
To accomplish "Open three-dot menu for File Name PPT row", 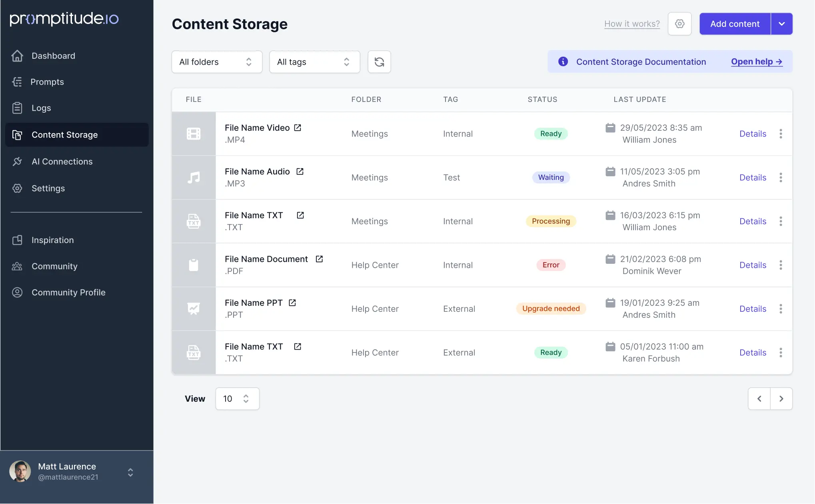I will 781,309.
